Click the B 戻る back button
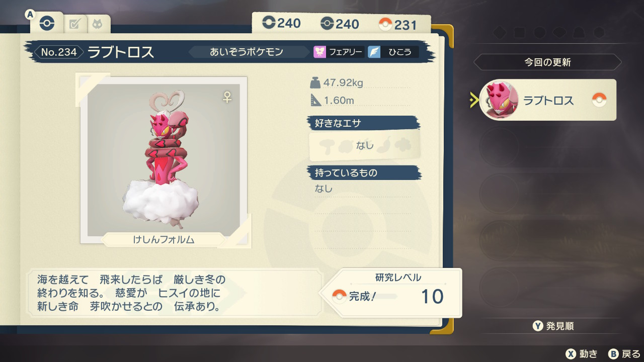 coord(624,354)
